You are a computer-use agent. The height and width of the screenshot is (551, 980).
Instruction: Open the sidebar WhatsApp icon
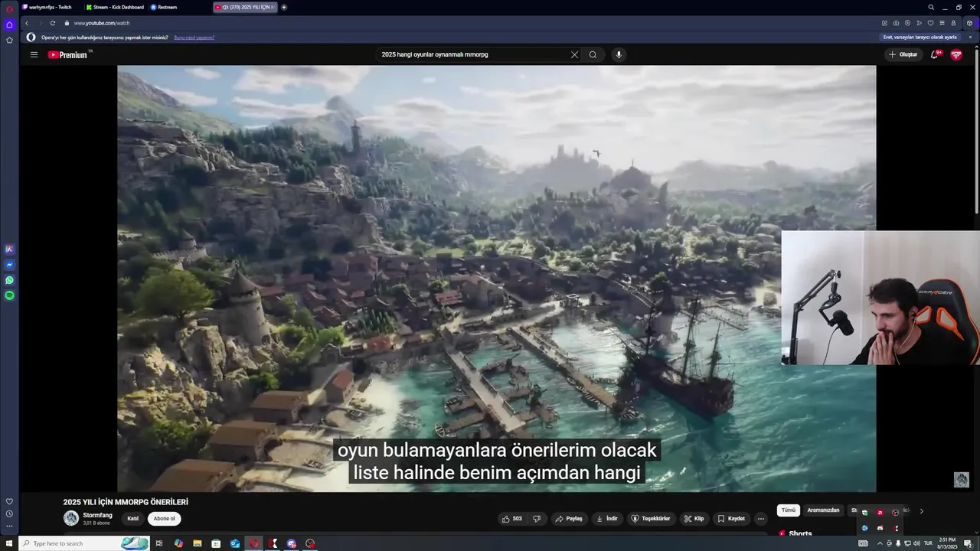pyautogui.click(x=9, y=280)
